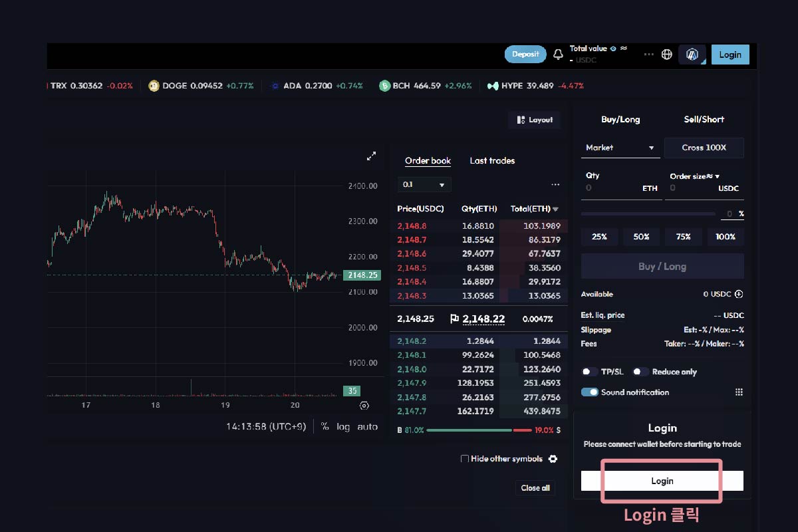Open chart settings gear below price axis

(x=364, y=406)
